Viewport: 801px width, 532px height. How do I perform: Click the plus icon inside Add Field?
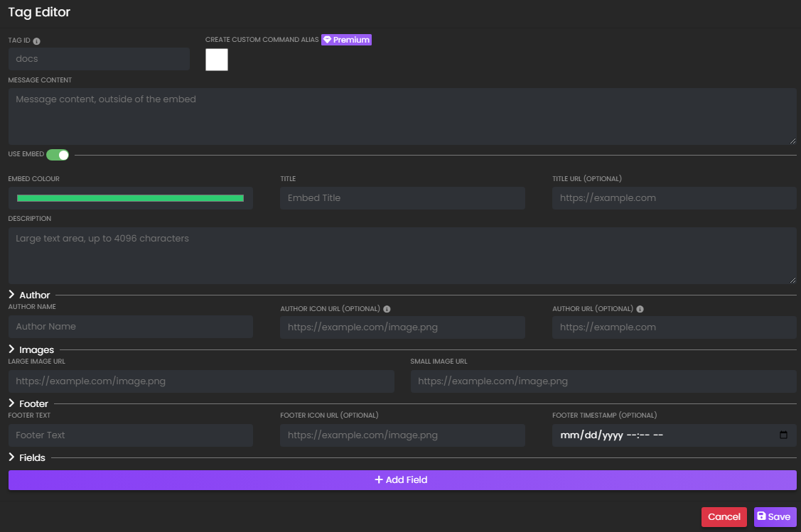tap(378, 479)
